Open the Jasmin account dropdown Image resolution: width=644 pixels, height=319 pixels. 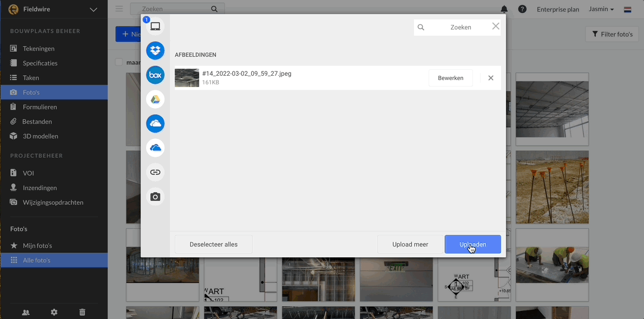pyautogui.click(x=601, y=9)
